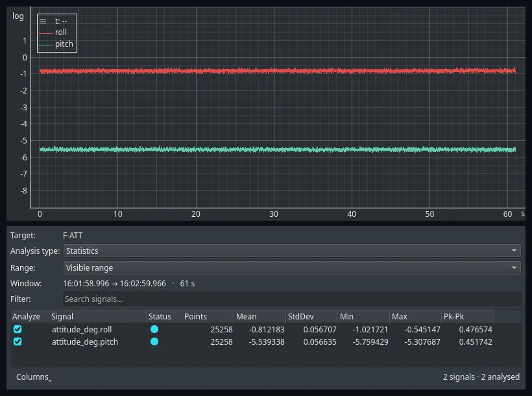Click pitch StdDev value 0.056635
The height and width of the screenshot is (396, 532).
(320, 342)
